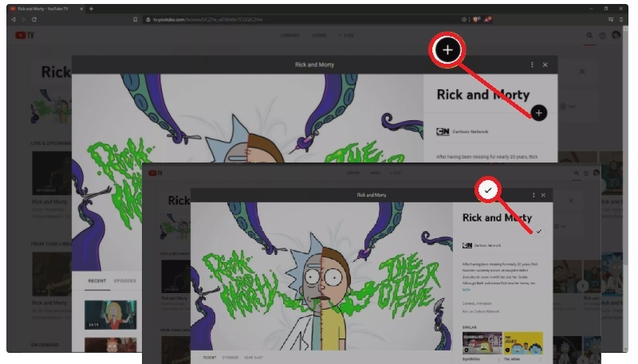Click the Cartoon Network logo in upper dialog
638x364 pixels.
click(443, 131)
